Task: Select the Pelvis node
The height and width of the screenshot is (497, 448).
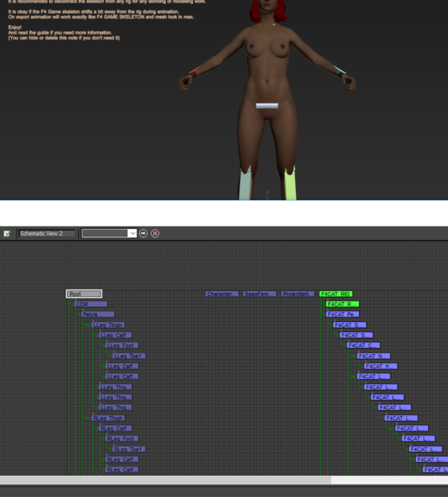Action: (x=97, y=314)
